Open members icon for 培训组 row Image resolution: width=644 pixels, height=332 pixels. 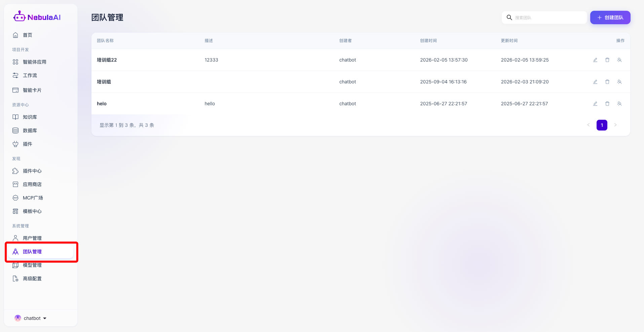pos(619,82)
